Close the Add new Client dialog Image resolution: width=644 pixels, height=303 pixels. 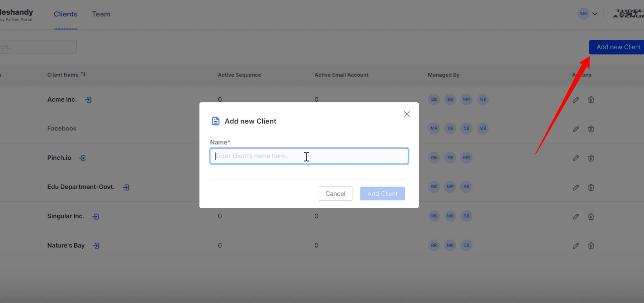click(407, 114)
